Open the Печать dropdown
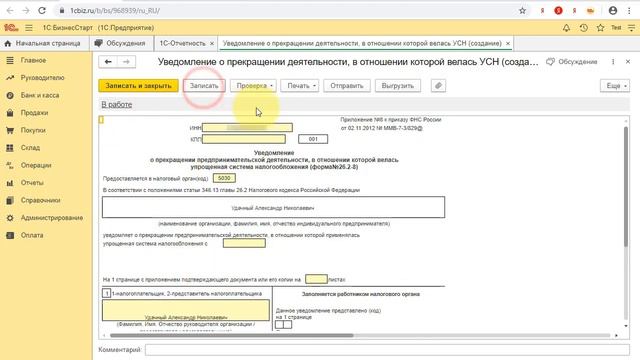 click(x=300, y=86)
